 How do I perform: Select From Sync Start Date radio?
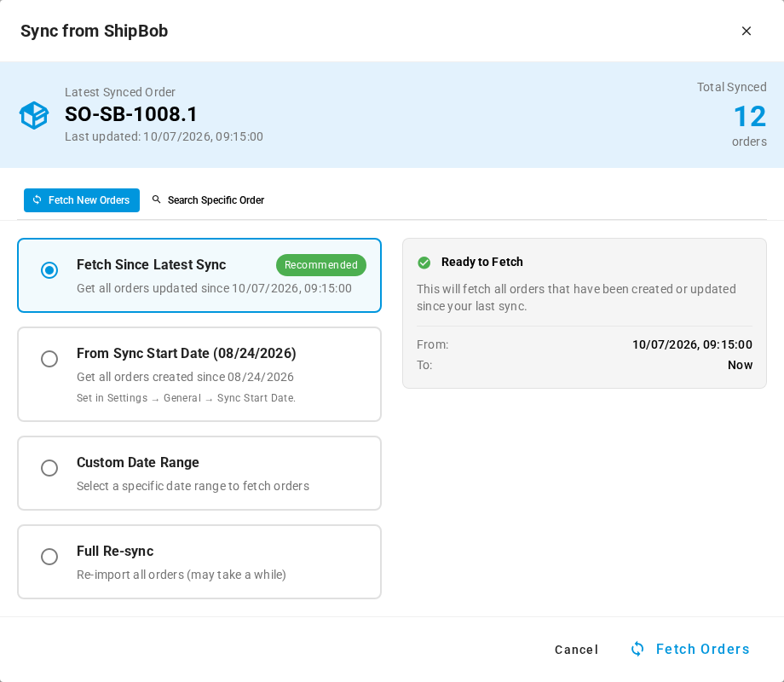49,359
